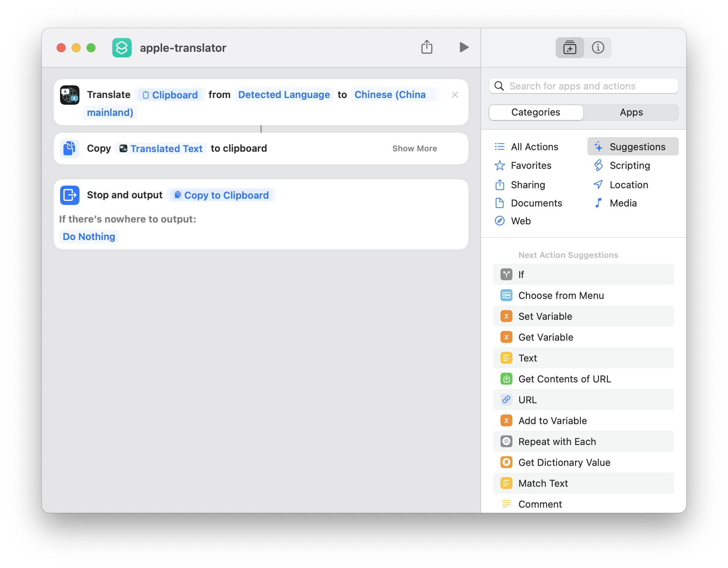Toggle the action library panel button

point(569,48)
